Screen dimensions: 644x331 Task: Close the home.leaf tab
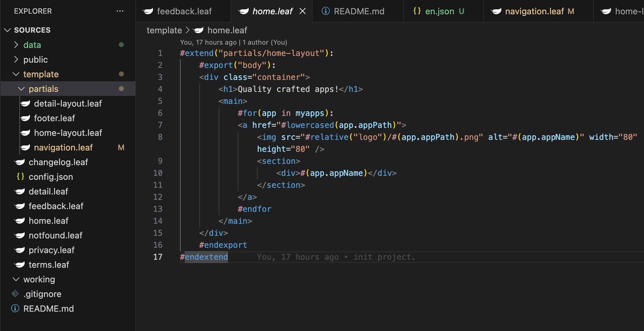303,11
